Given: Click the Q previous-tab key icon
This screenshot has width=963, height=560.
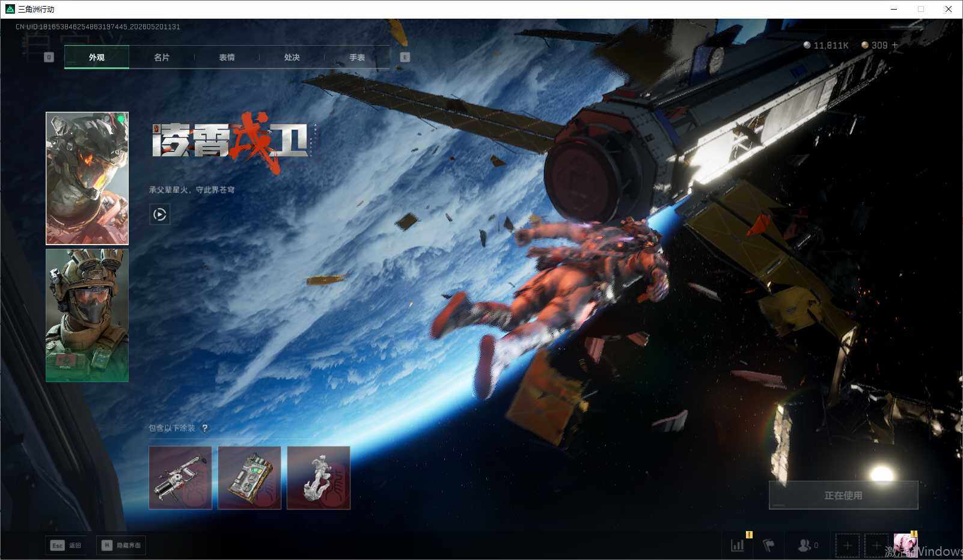Looking at the screenshot, I should tap(49, 57).
